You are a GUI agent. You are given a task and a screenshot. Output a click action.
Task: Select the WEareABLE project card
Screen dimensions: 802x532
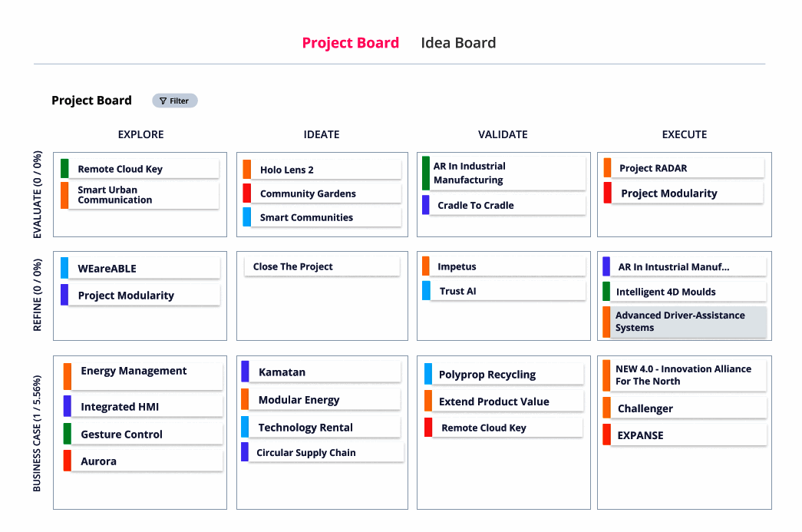pos(142,269)
